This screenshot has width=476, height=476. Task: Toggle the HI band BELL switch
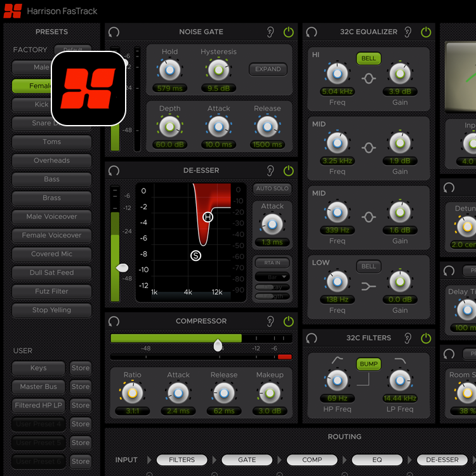pos(369,58)
